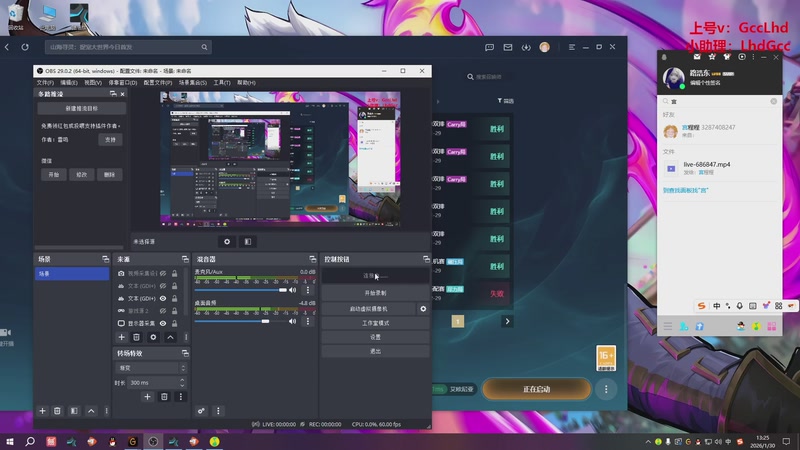Open OBS 设置 settings button
This screenshot has height=450, width=800.
tap(375, 337)
